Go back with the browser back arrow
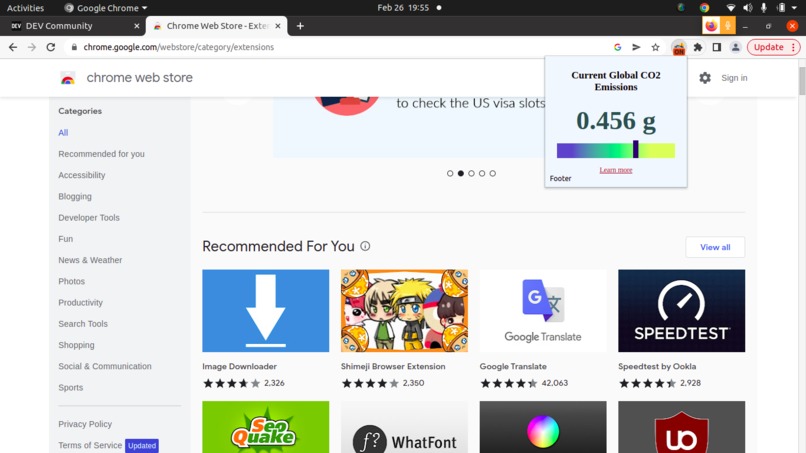Viewport: 806px width, 453px height. click(13, 47)
